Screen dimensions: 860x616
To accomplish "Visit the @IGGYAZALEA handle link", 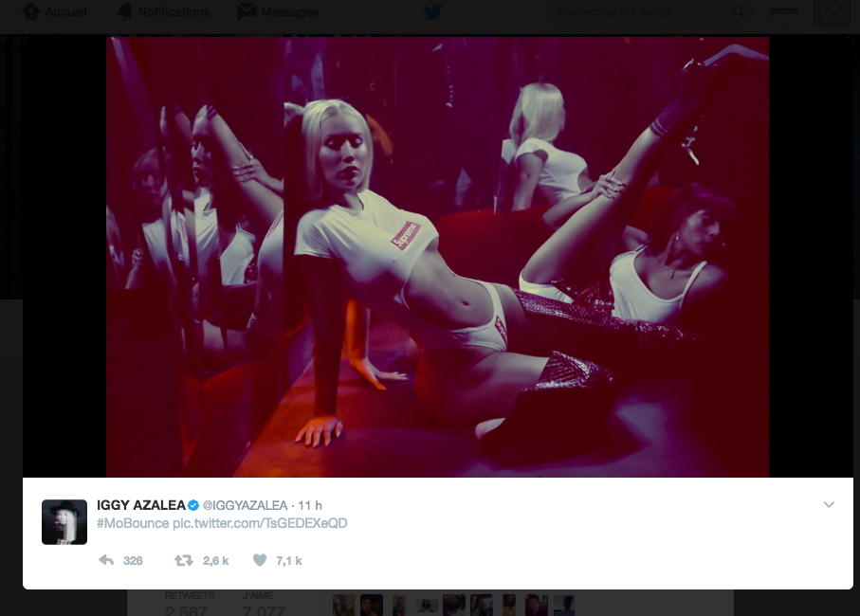I will [246, 505].
